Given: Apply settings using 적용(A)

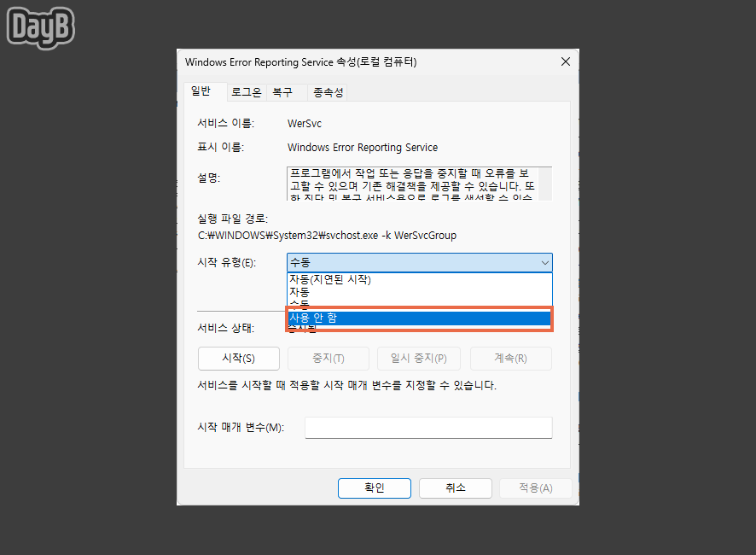Looking at the screenshot, I should click(x=535, y=488).
